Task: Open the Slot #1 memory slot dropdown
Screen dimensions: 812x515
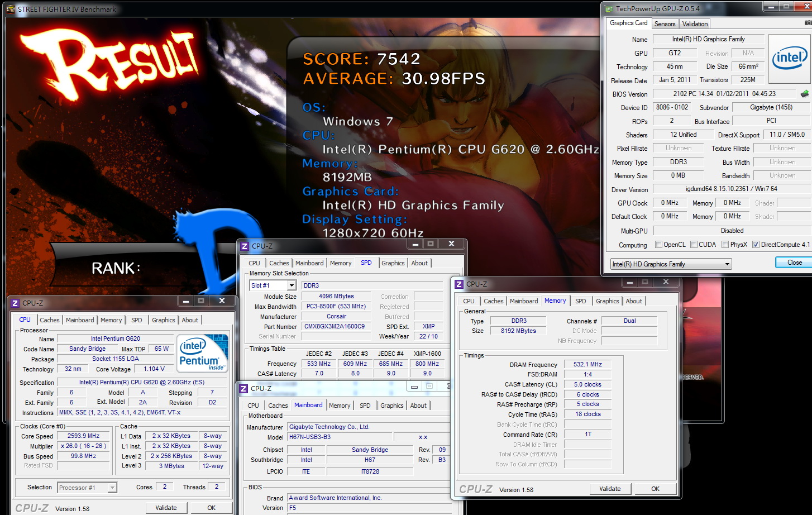Action: point(291,285)
